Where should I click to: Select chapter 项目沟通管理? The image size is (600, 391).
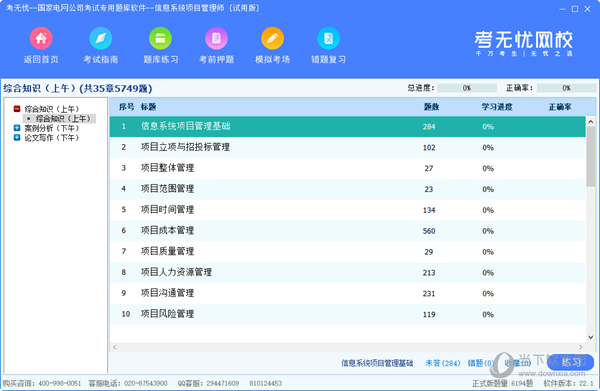tap(347, 293)
